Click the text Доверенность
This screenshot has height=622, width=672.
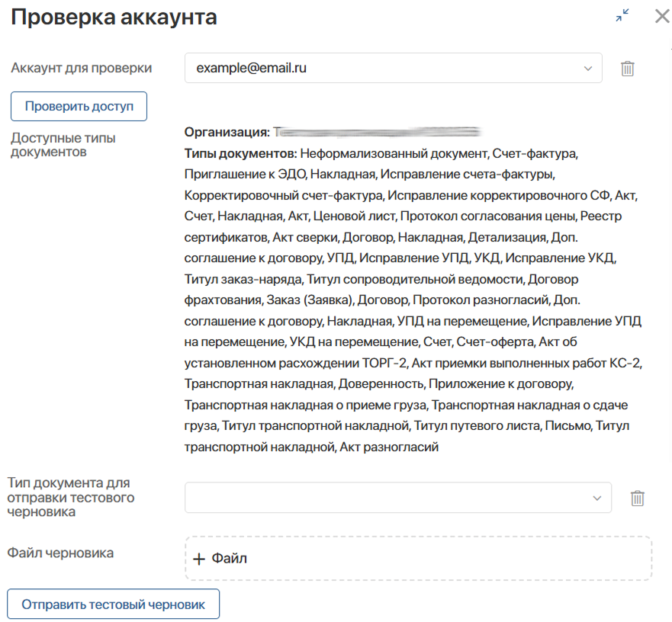tap(381, 384)
